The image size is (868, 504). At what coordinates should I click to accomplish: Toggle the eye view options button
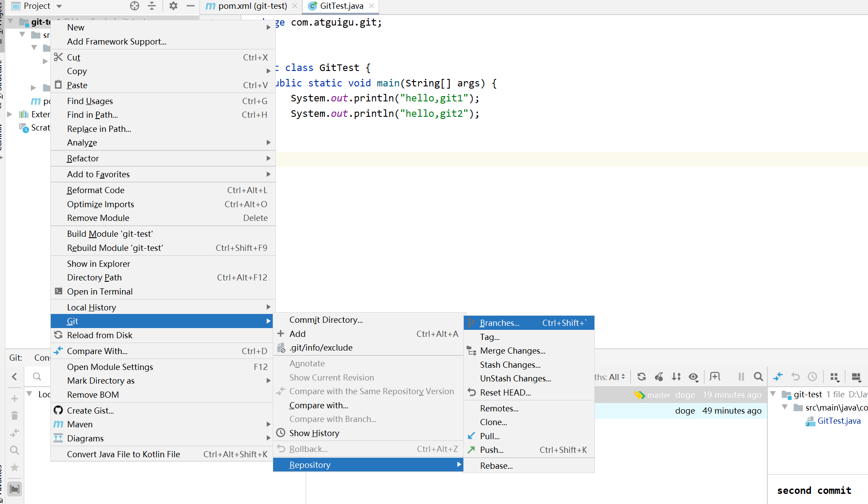pyautogui.click(x=694, y=377)
